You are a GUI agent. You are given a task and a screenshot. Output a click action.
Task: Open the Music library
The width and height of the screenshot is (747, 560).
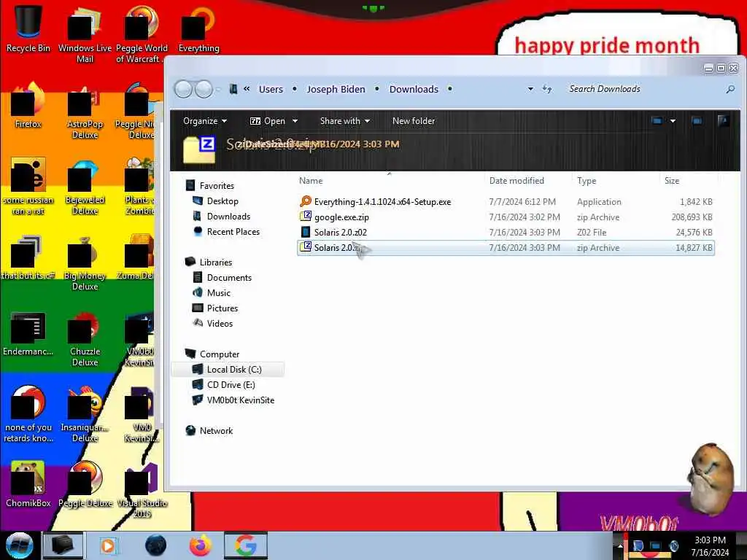point(218,292)
